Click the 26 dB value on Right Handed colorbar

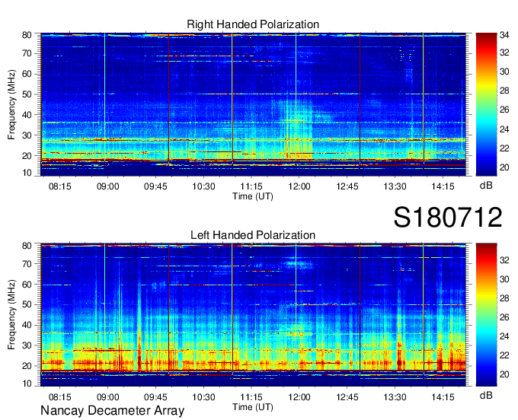[504, 110]
